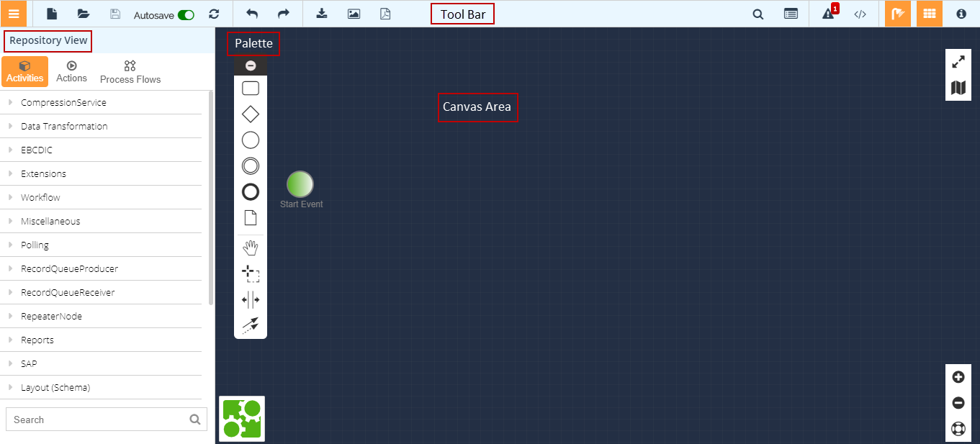This screenshot has width=980, height=444.
Task: Open the hamburger menu in the toolbar
Action: coord(14,14)
